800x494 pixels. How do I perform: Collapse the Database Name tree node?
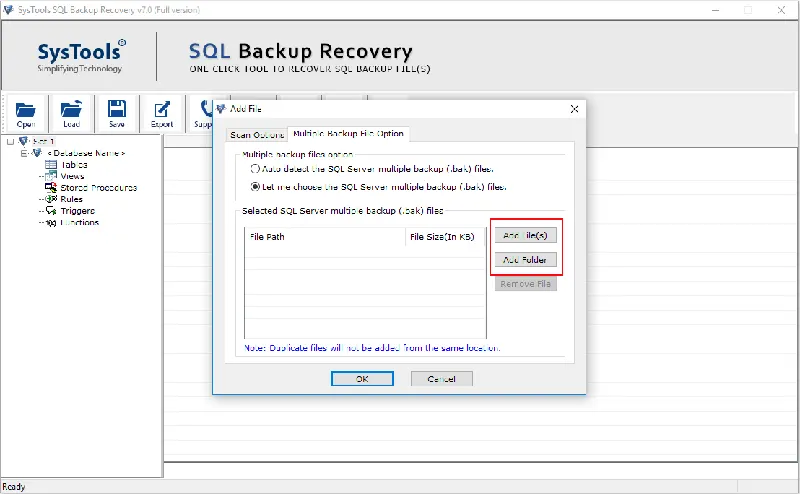pyautogui.click(x=24, y=153)
